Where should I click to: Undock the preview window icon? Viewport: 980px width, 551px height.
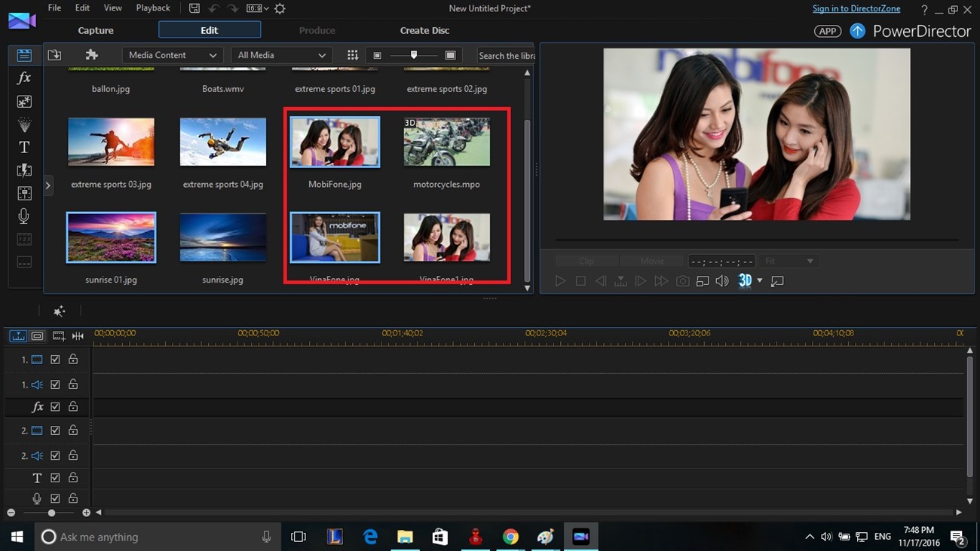(x=777, y=281)
